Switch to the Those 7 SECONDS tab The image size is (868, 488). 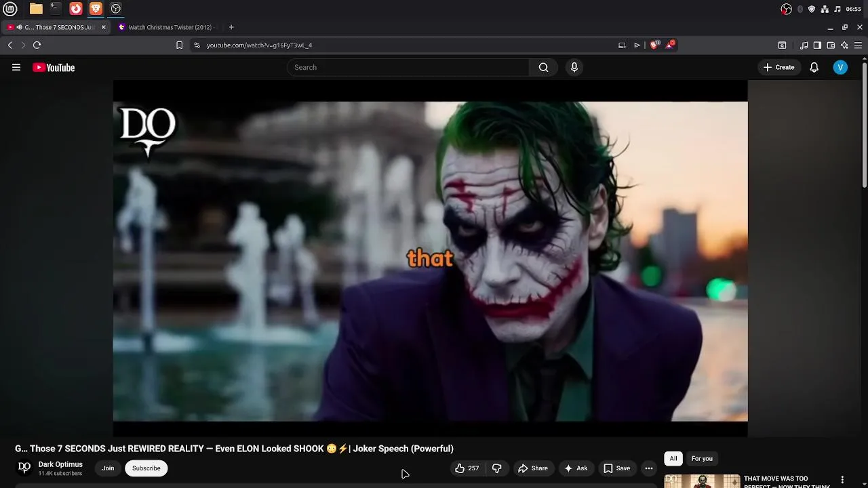click(x=56, y=27)
